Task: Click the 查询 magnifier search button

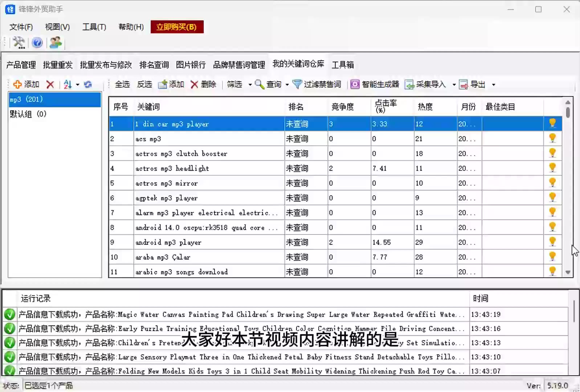Action: [x=268, y=85]
